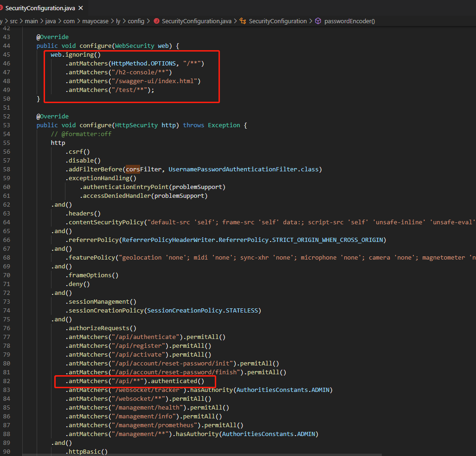Open the 'java' breadcrumb folder
The width and height of the screenshot is (476, 456).
[x=51, y=21]
